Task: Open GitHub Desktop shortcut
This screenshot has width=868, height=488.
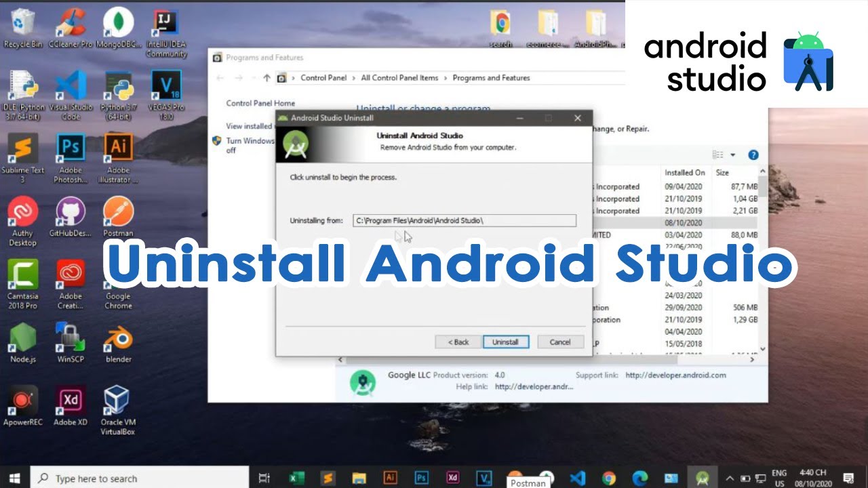Action: pyautogui.click(x=71, y=217)
